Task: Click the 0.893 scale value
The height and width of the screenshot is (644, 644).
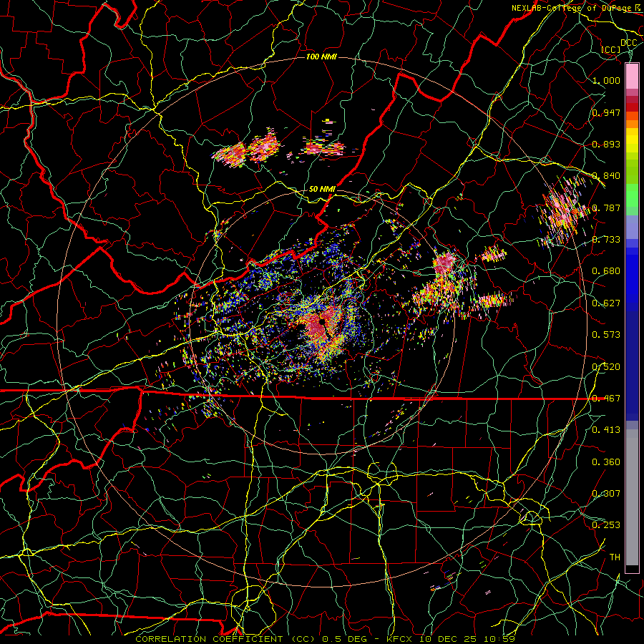Action: 606,144
